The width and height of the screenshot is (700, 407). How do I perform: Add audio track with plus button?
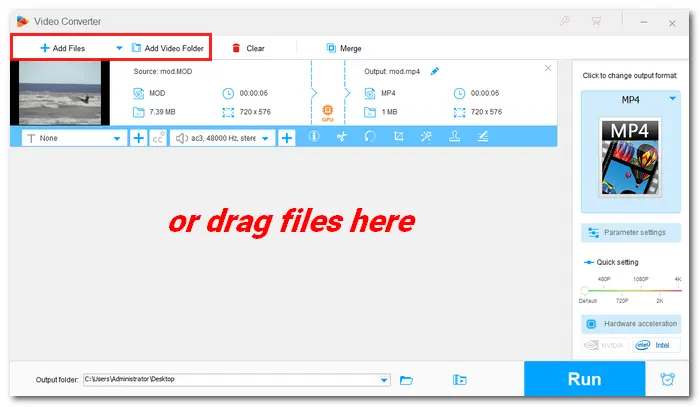click(287, 138)
